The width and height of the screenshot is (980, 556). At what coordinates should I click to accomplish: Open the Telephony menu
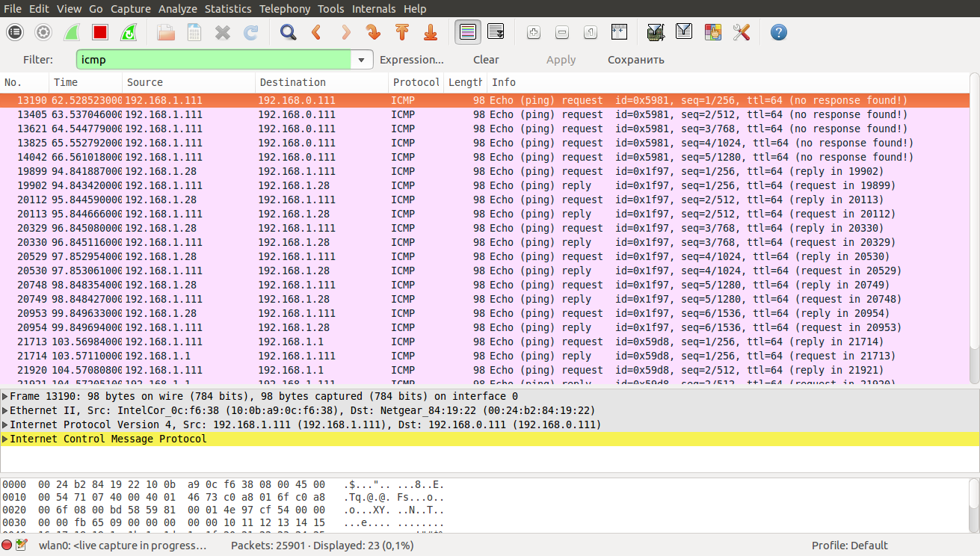[284, 9]
